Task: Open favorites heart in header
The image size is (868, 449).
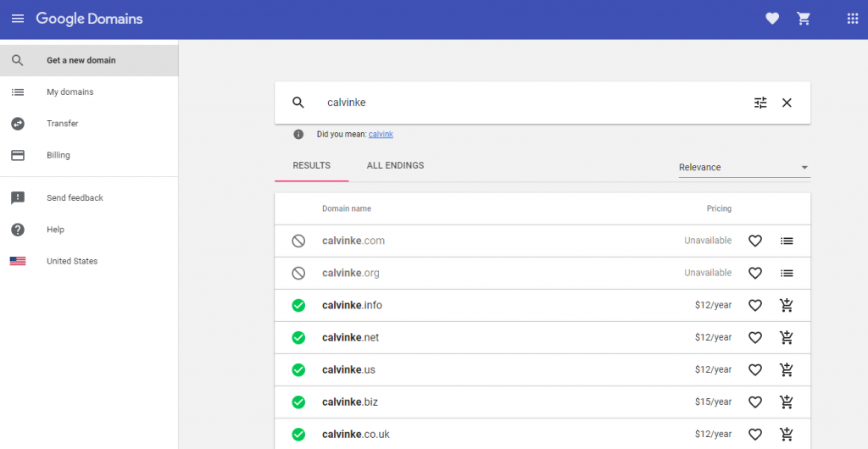Action: (772, 19)
